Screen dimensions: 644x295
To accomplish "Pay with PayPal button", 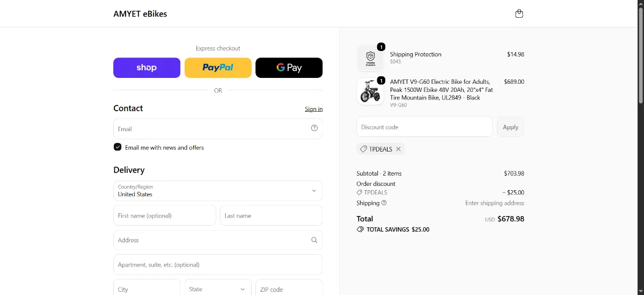I will 218,68.
